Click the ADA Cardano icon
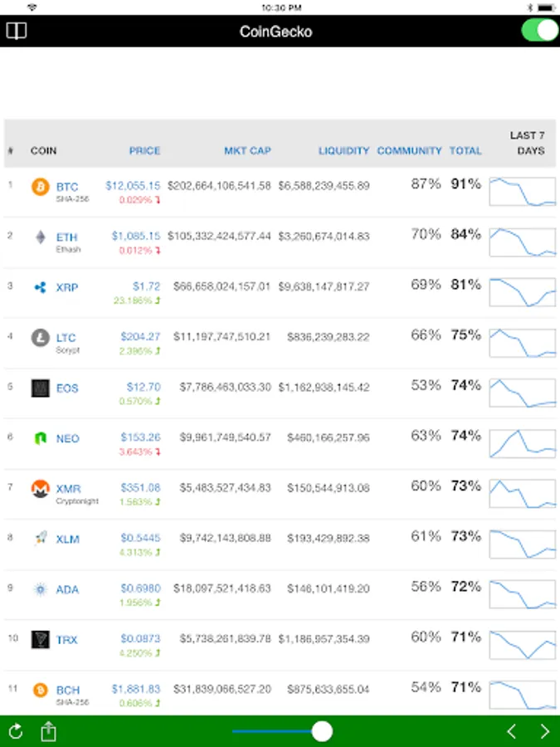Viewport: 560px width, 747px height. [x=41, y=589]
